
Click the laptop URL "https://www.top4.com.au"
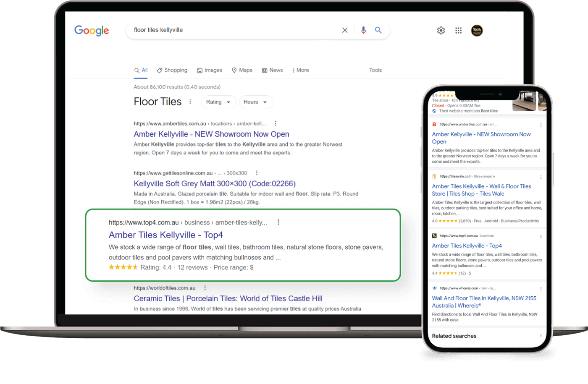[144, 222]
